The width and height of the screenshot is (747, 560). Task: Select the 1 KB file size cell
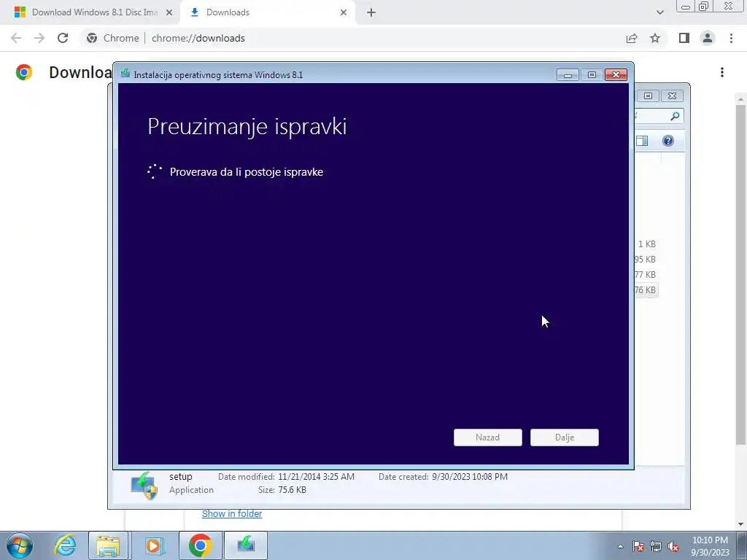pyautogui.click(x=647, y=244)
